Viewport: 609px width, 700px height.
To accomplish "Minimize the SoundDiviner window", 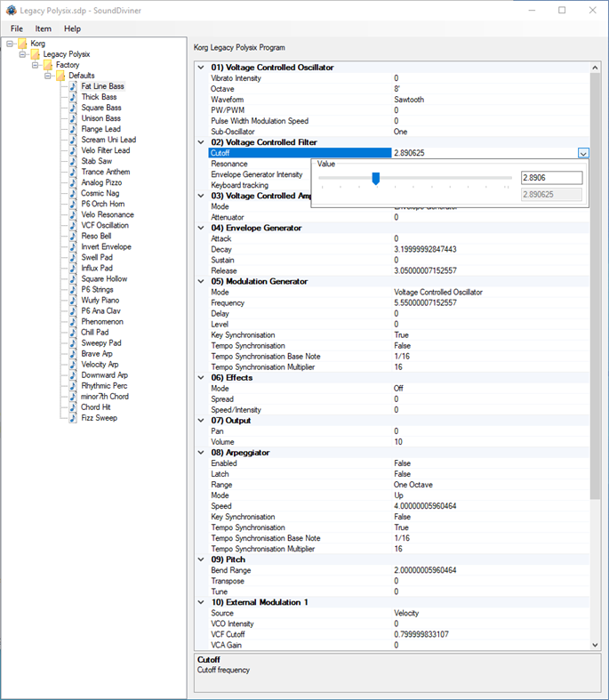I will pyautogui.click(x=532, y=11).
